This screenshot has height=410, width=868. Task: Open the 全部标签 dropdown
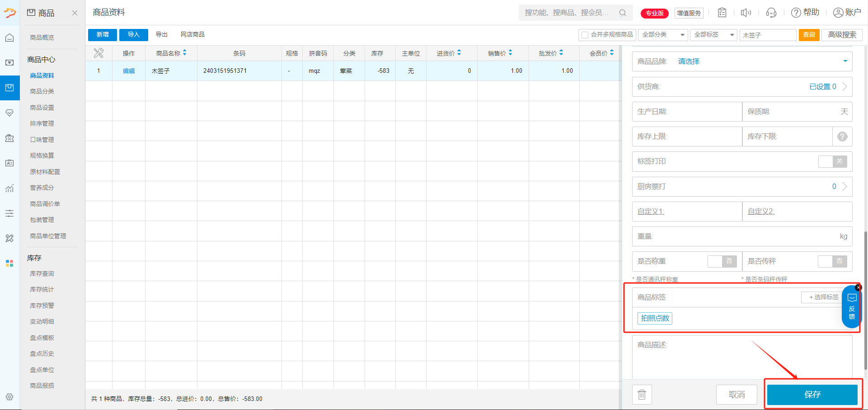pyautogui.click(x=713, y=35)
